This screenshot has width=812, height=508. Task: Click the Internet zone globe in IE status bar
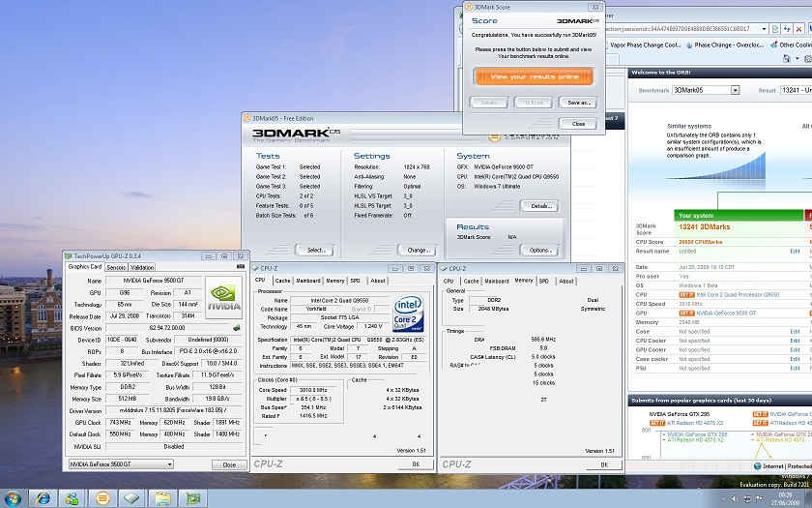[x=758, y=466]
